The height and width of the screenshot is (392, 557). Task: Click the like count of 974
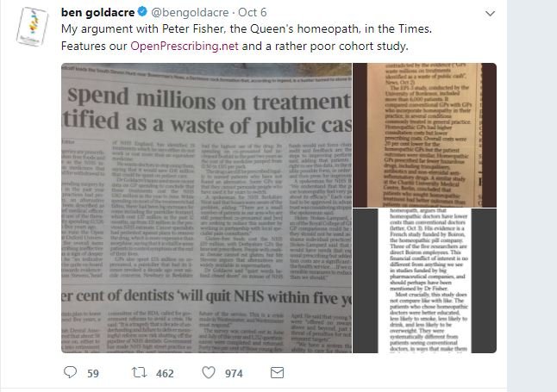coord(233,372)
